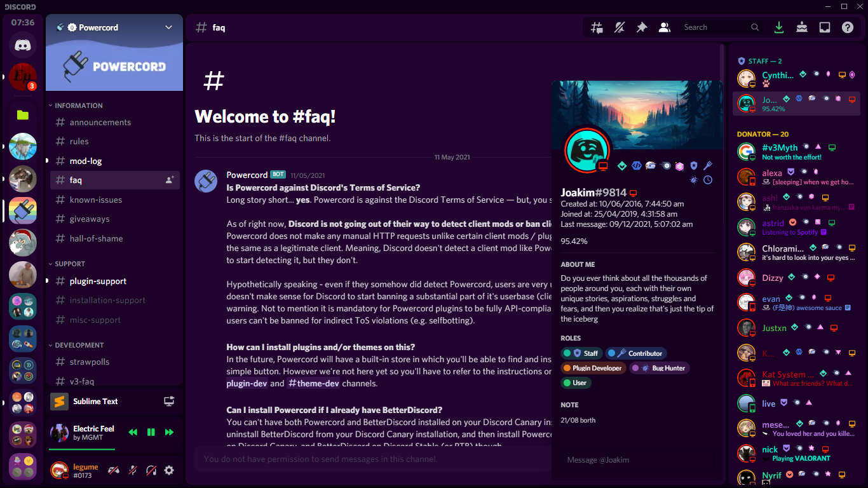This screenshot has width=868, height=488.
Task: Select member Chlorami... in the member list
Action: tap(796, 252)
